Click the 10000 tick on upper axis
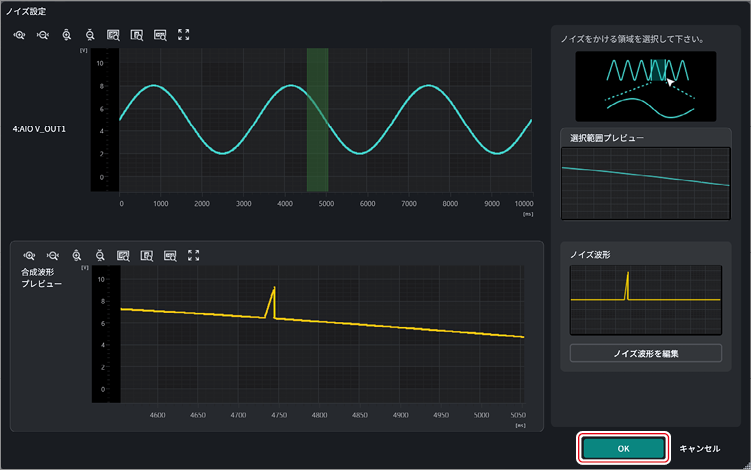The image size is (751, 470). pyautogui.click(x=524, y=204)
